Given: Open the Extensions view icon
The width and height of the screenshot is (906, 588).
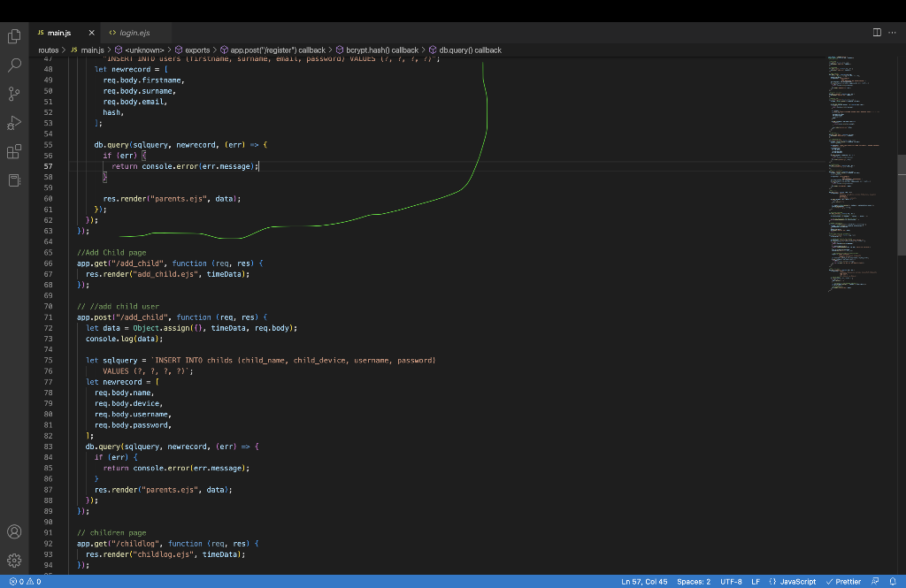Looking at the screenshot, I should [13, 151].
